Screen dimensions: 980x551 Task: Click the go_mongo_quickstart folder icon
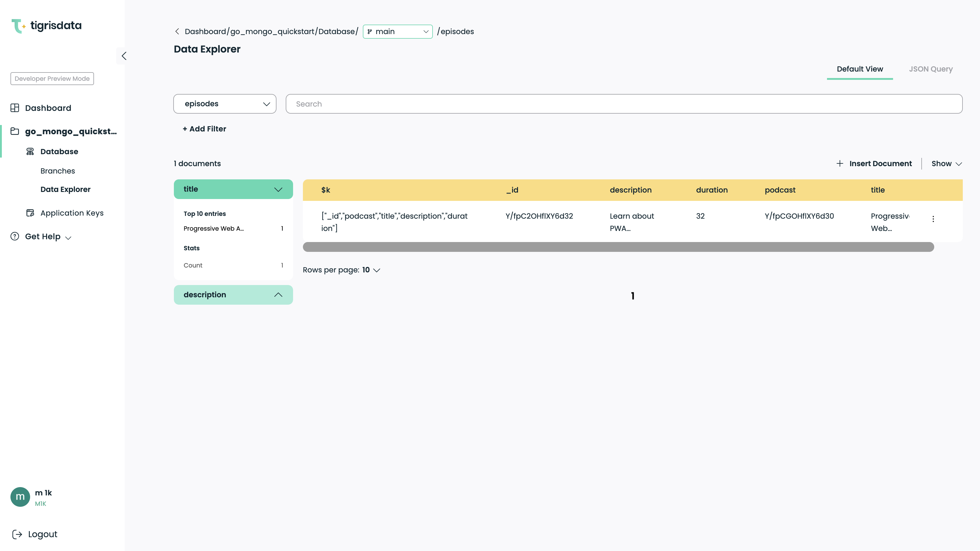[15, 131]
